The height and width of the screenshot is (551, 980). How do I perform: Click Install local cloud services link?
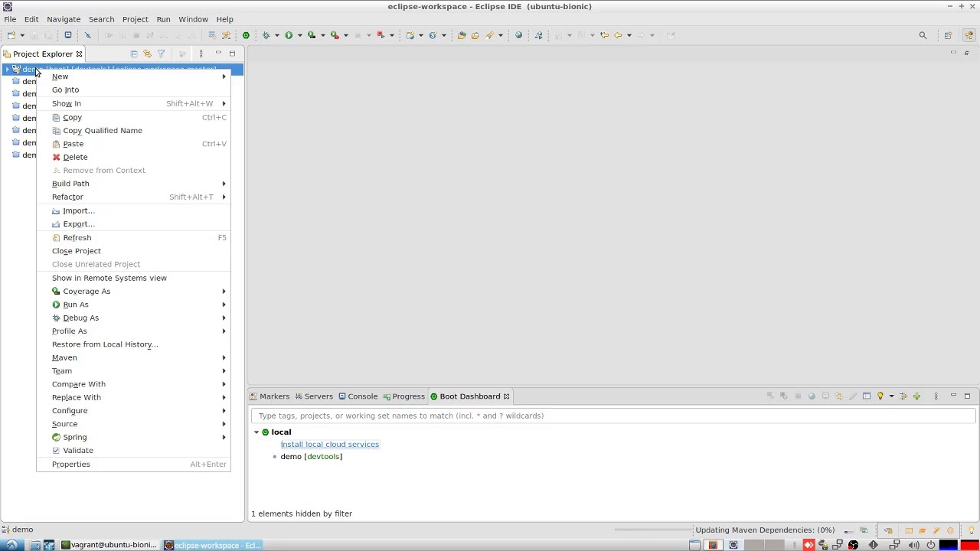click(329, 445)
